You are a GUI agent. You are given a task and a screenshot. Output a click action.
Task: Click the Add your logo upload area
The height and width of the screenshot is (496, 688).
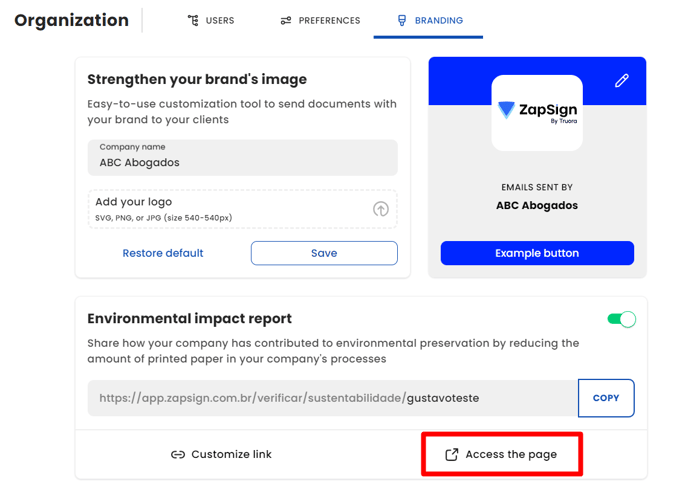pos(243,209)
